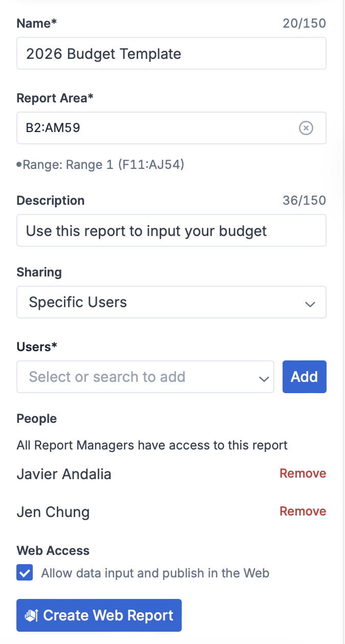Click the chevron arrow in the Sharing dropdown
Image resolution: width=345 pixels, height=644 pixels.
point(309,304)
